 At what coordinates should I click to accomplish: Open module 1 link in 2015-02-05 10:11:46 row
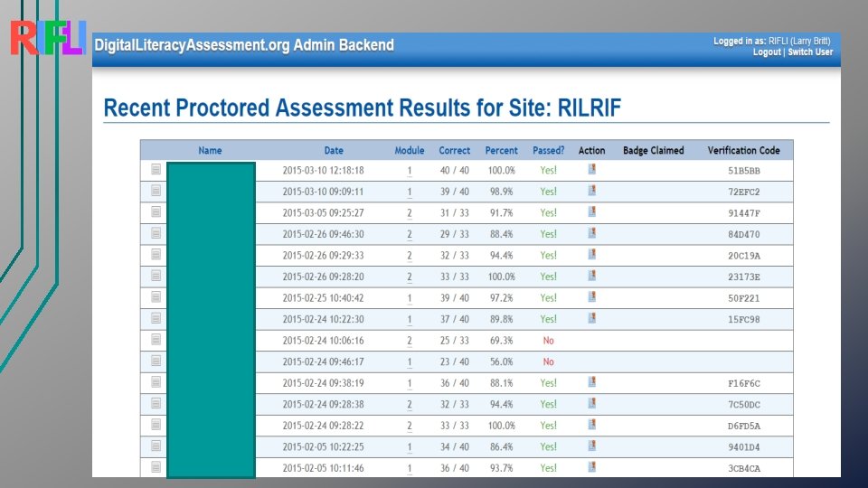(410, 469)
